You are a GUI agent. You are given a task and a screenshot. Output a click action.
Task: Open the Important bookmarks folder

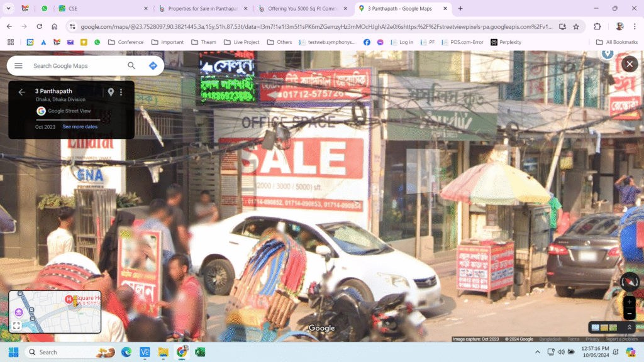click(167, 42)
